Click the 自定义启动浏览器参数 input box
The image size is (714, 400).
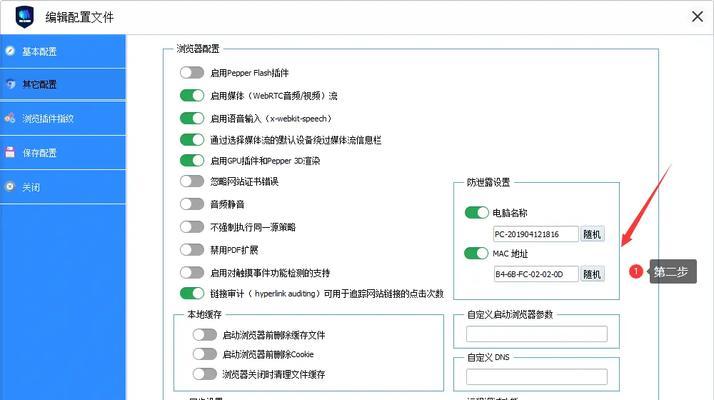pos(536,334)
